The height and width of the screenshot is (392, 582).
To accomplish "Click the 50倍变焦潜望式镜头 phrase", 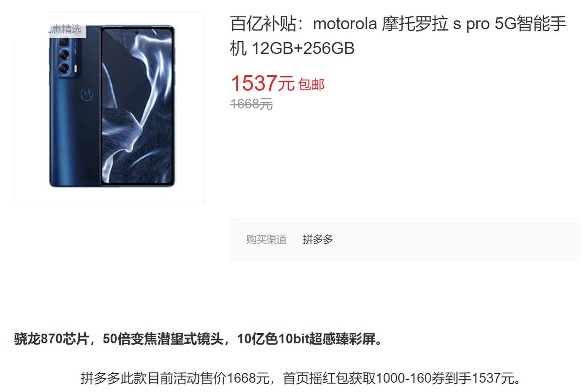I will pos(163,339).
